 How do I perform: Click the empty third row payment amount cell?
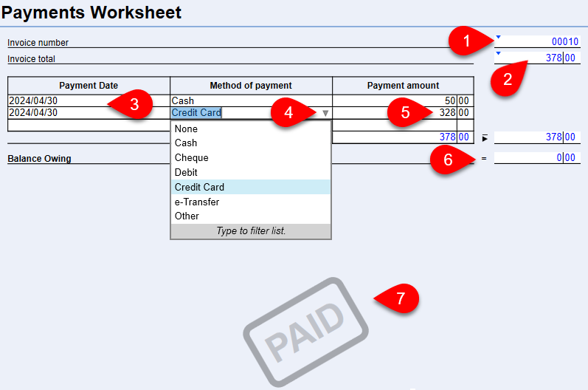pyautogui.click(x=403, y=125)
